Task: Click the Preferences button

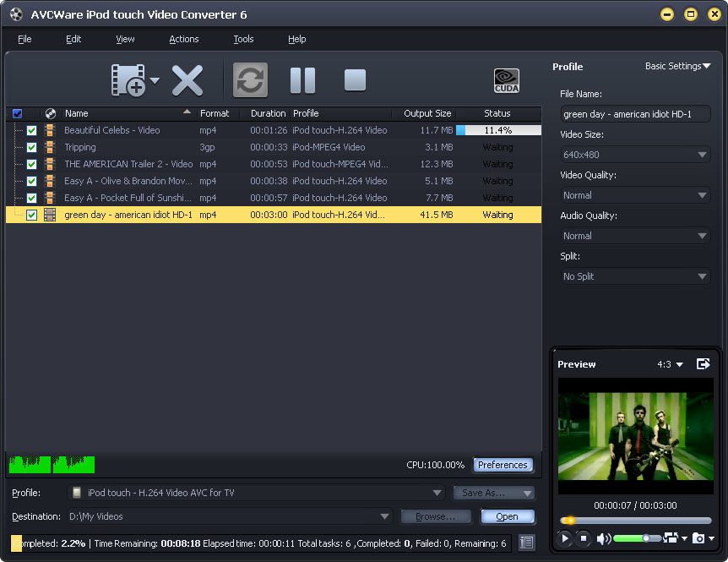Action: [503, 465]
